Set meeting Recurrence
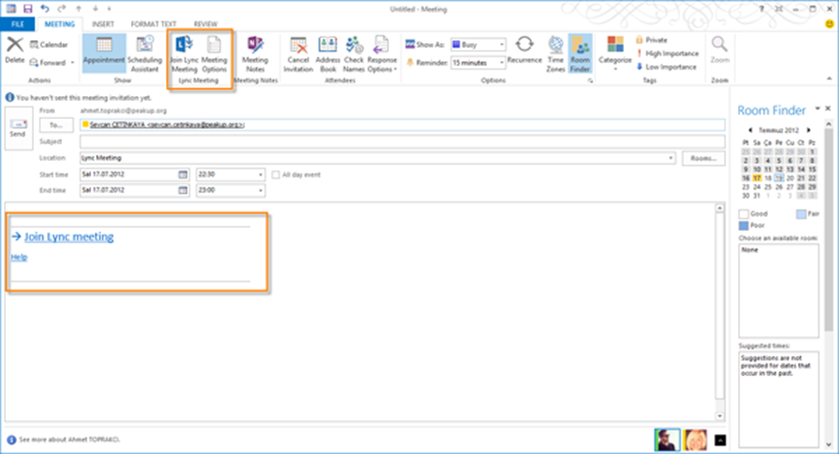This screenshot has width=839, height=454. click(x=524, y=50)
